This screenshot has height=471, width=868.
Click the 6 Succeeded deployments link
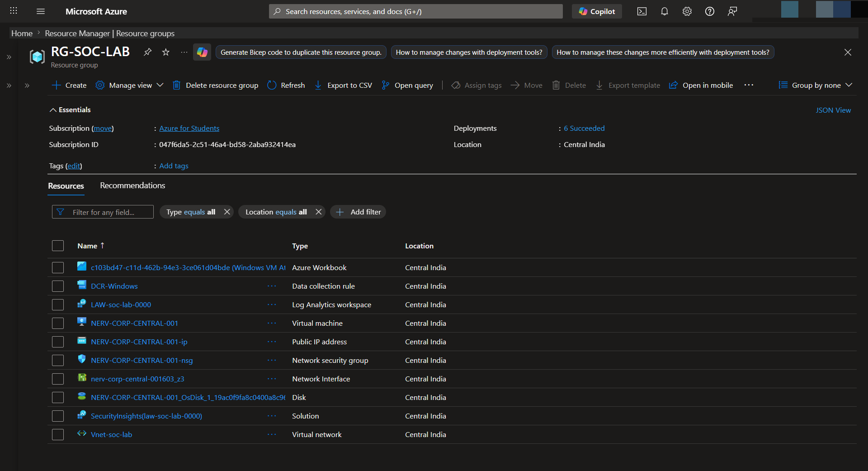point(584,128)
